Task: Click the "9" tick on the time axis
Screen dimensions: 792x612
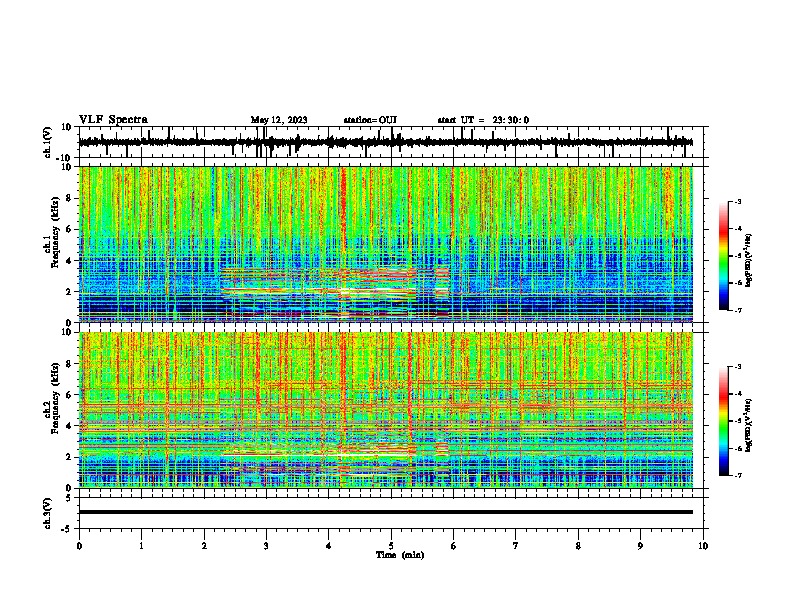Action: 640,546
